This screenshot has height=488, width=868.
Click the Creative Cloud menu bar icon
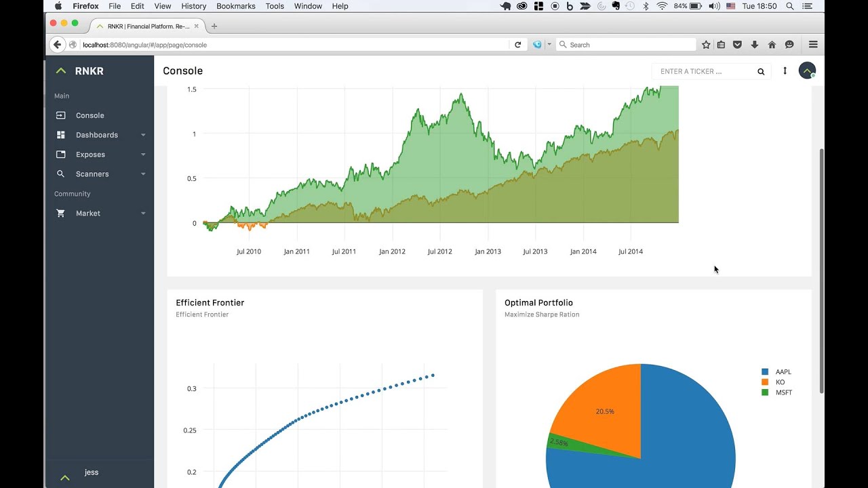click(x=522, y=6)
